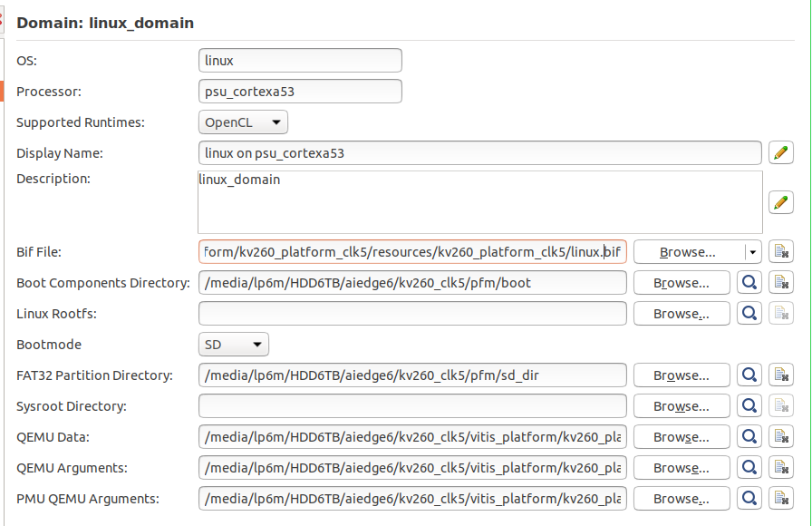Click the empty Sysroot Directory field
This screenshot has height=526, width=812.
coord(412,406)
